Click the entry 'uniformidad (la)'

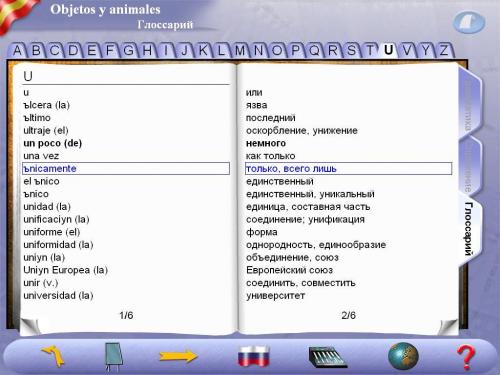58,245
